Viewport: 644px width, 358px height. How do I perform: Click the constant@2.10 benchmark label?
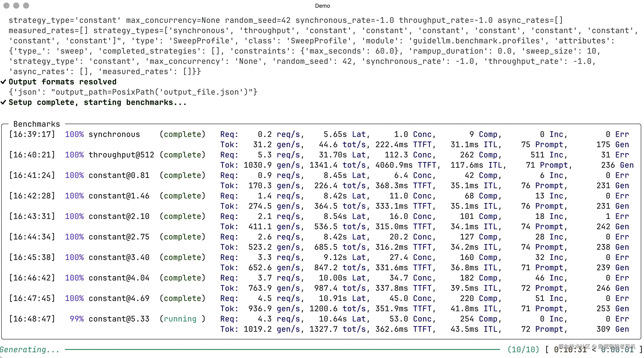point(119,216)
